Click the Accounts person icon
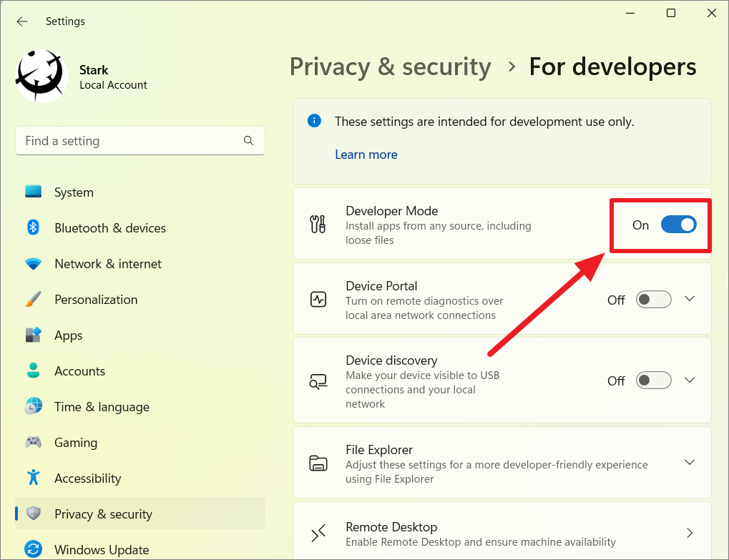 33,370
